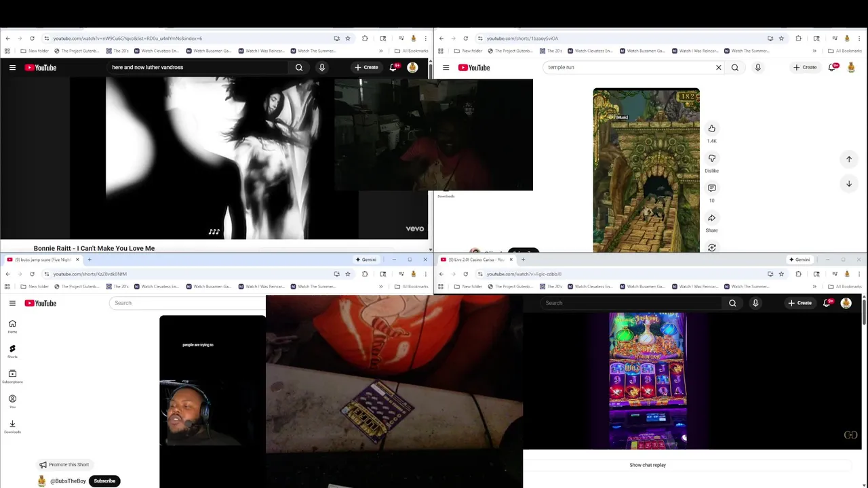Go to previous short with up arrow
This screenshot has width=868, height=488.
click(849, 159)
